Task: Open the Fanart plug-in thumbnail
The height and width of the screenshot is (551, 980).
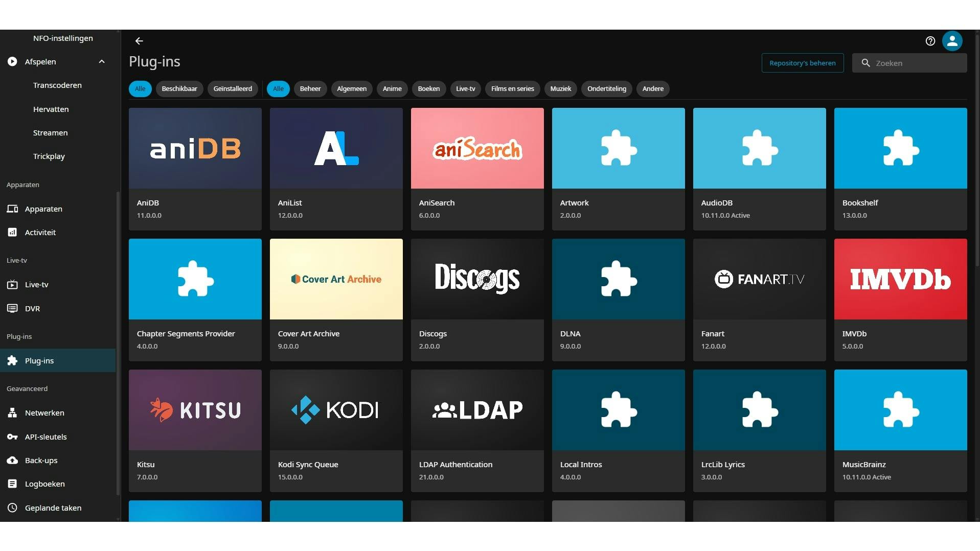Action: (760, 279)
